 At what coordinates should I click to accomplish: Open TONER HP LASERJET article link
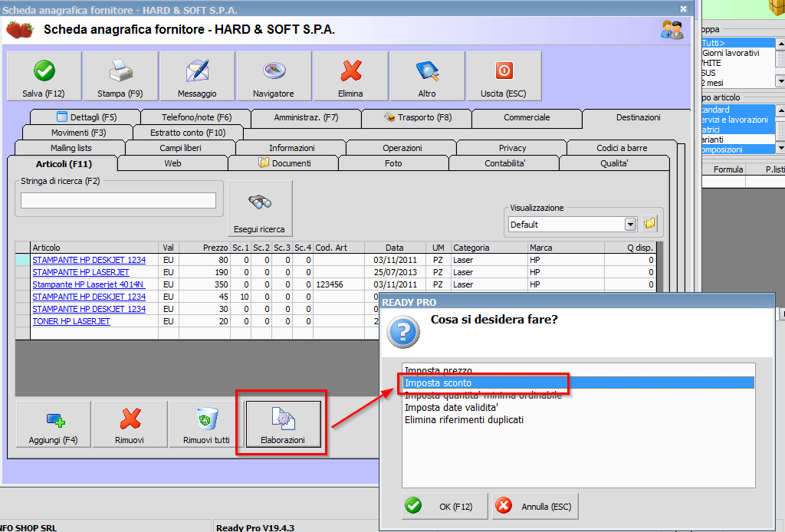pos(71,321)
